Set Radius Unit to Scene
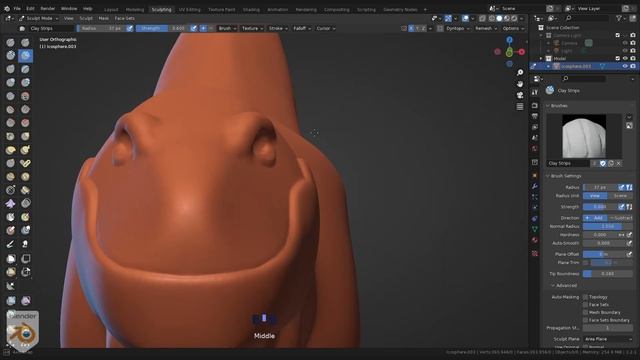 point(620,196)
